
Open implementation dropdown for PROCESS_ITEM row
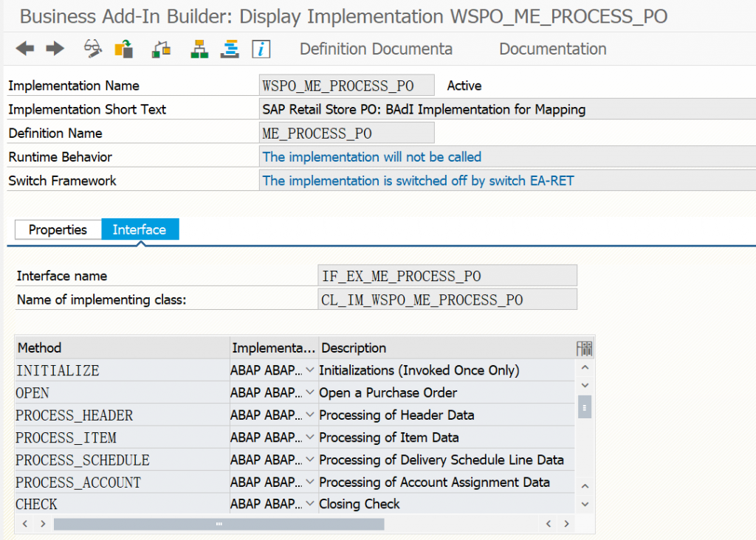310,437
